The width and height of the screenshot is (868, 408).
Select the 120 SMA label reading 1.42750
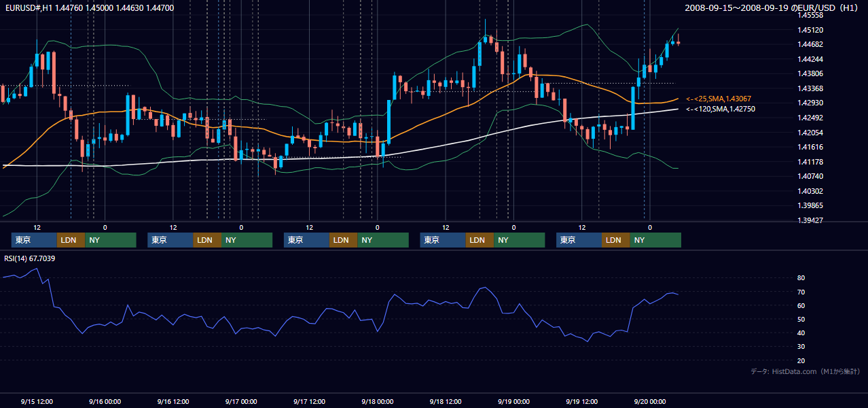click(x=721, y=109)
